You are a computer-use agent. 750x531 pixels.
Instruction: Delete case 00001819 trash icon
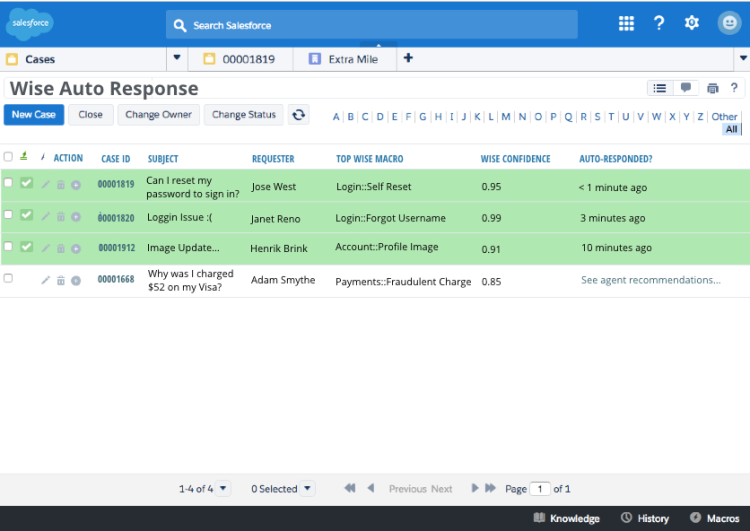[x=61, y=185]
